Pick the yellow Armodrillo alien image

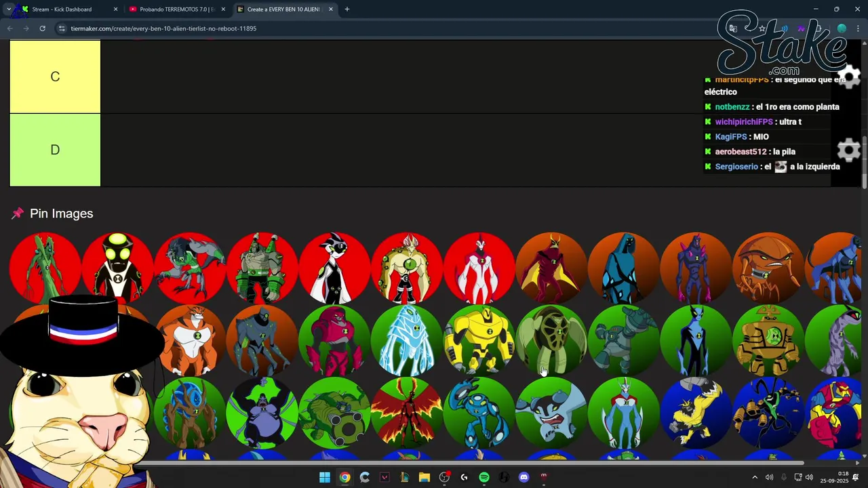[x=479, y=340]
